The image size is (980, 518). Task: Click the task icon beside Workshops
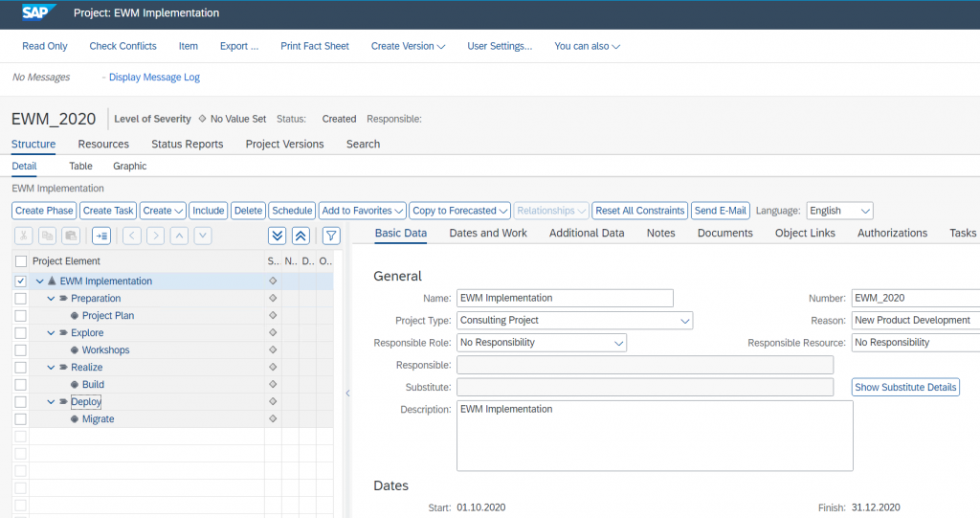(75, 350)
